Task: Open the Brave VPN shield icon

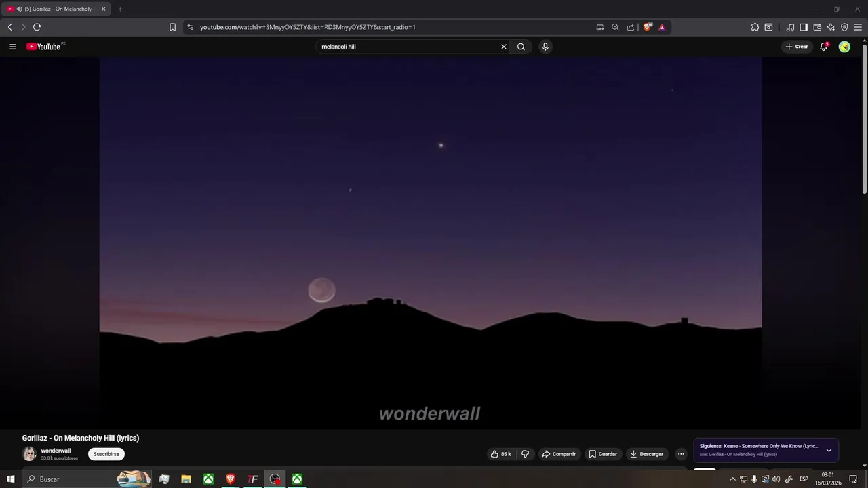Action: (844, 27)
